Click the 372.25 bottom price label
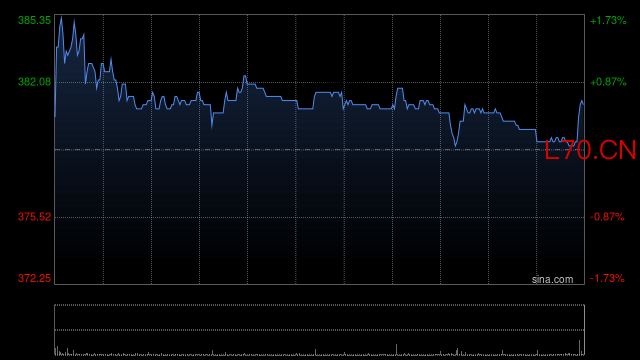640x360 pixels. (x=35, y=278)
